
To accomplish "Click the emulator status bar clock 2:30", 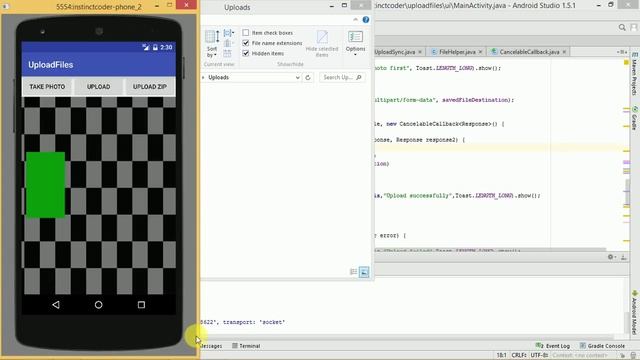I will pos(166,47).
